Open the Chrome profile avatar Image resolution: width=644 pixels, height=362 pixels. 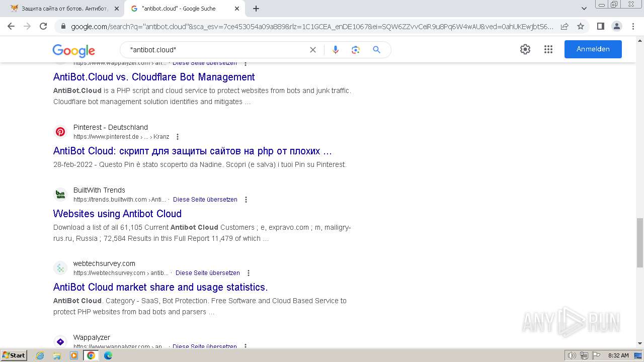616,26
